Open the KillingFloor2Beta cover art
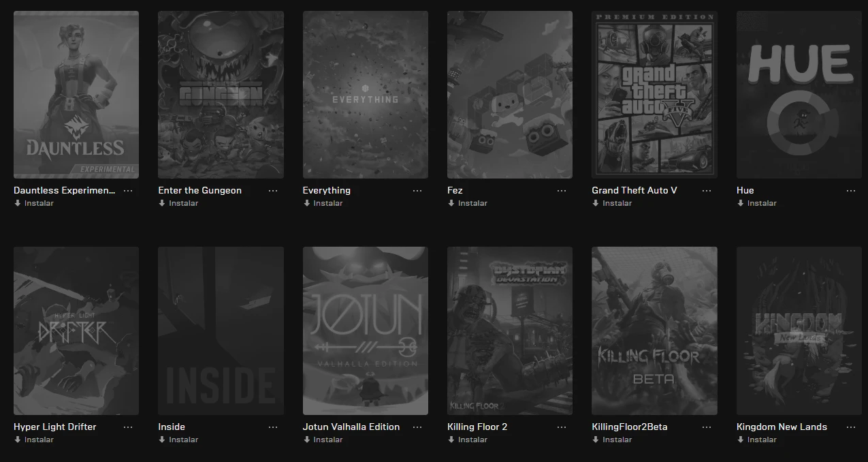The height and width of the screenshot is (462, 868). click(x=654, y=331)
